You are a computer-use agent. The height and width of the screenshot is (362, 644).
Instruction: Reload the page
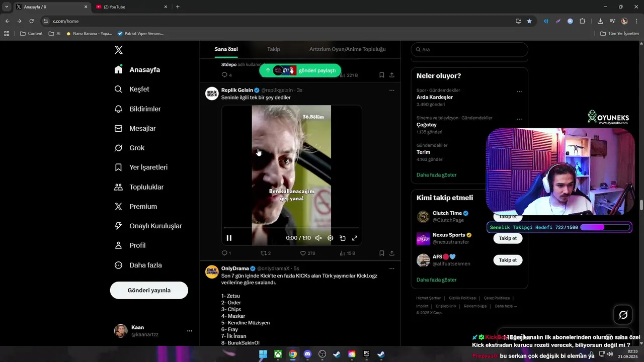point(31,21)
